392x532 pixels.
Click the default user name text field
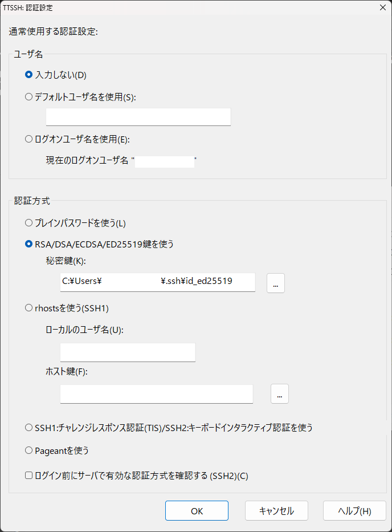pyautogui.click(x=138, y=117)
